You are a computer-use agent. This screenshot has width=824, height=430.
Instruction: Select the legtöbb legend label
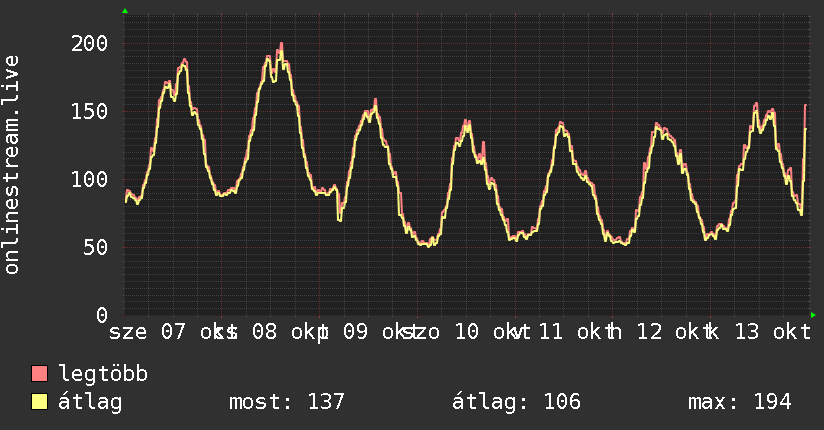(103, 374)
